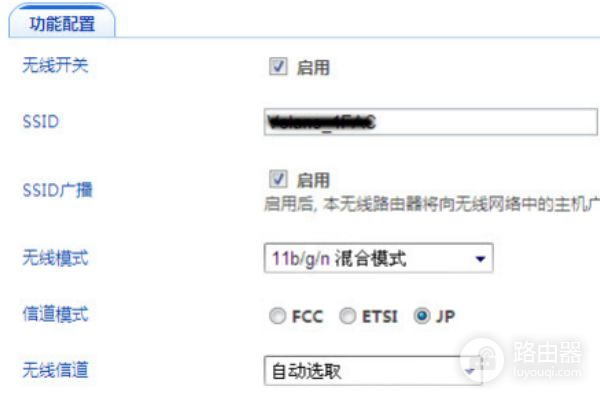Click the ETSI option label text
This screenshot has width=600, height=400.
tap(380, 317)
